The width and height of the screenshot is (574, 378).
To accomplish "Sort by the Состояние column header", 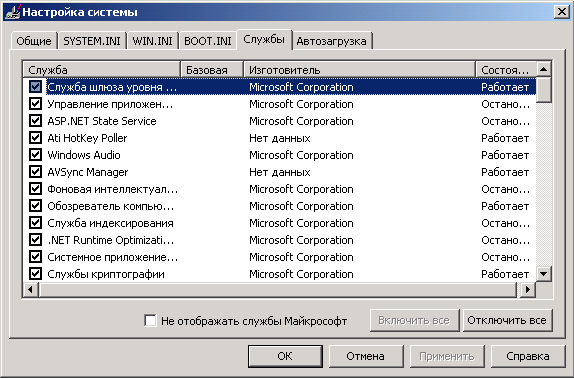I will pos(506,70).
